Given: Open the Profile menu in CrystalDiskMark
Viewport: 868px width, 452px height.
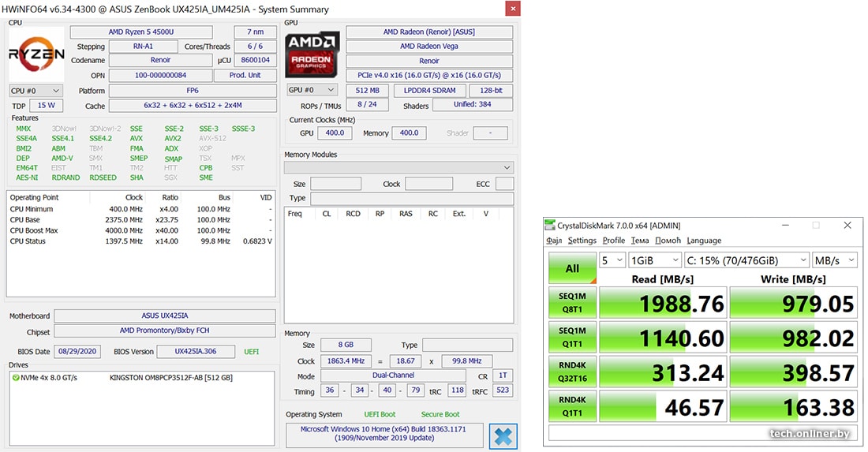Looking at the screenshot, I should pos(613,241).
